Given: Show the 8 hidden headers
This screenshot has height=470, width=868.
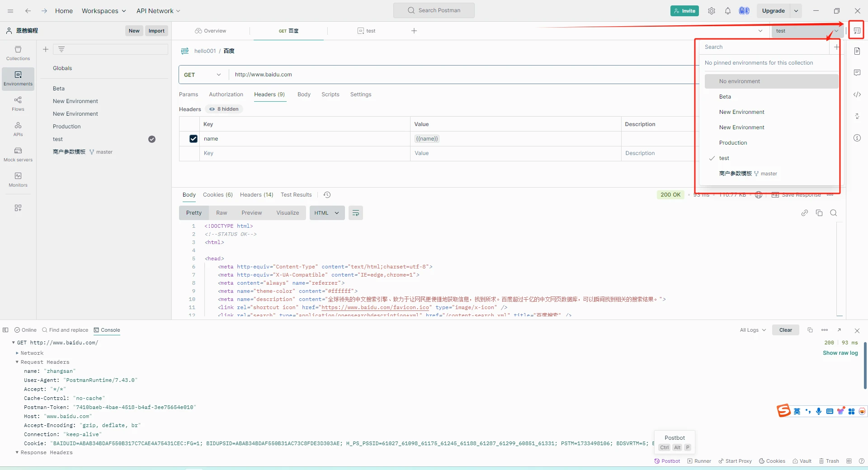Looking at the screenshot, I should pos(224,109).
